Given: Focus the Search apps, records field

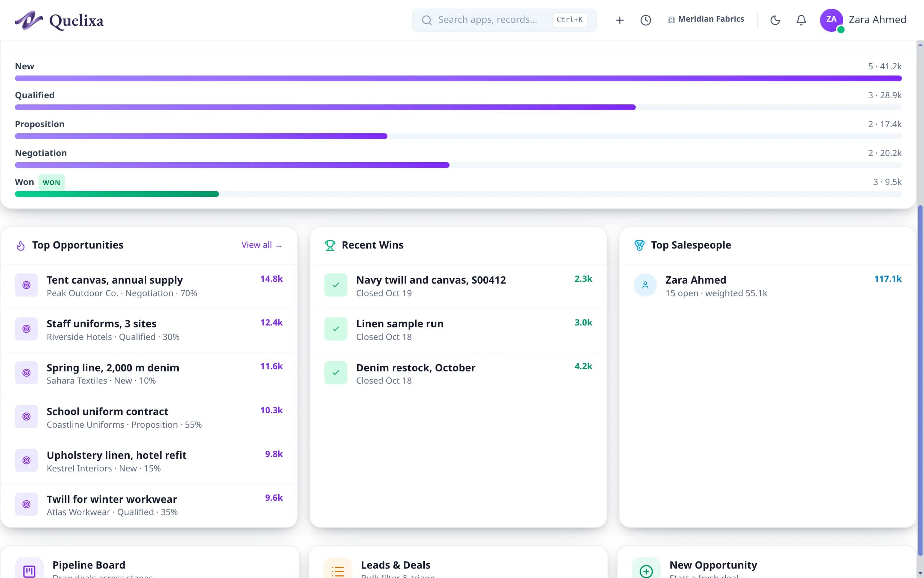Looking at the screenshot, I should click(504, 20).
